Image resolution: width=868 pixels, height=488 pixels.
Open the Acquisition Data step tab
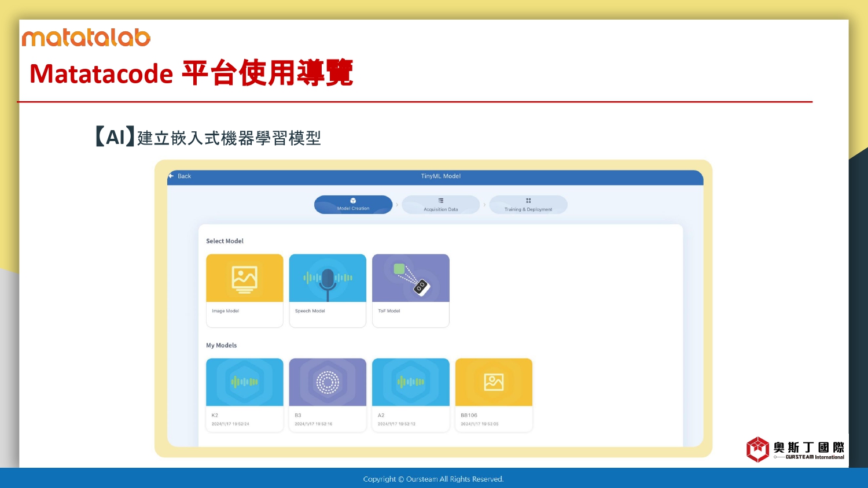440,205
